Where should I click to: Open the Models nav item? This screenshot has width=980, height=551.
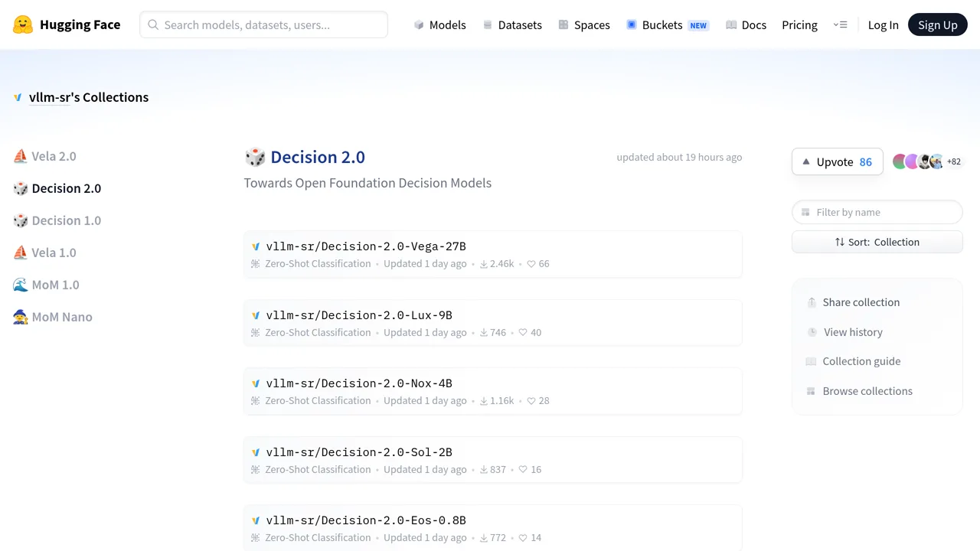pos(439,24)
